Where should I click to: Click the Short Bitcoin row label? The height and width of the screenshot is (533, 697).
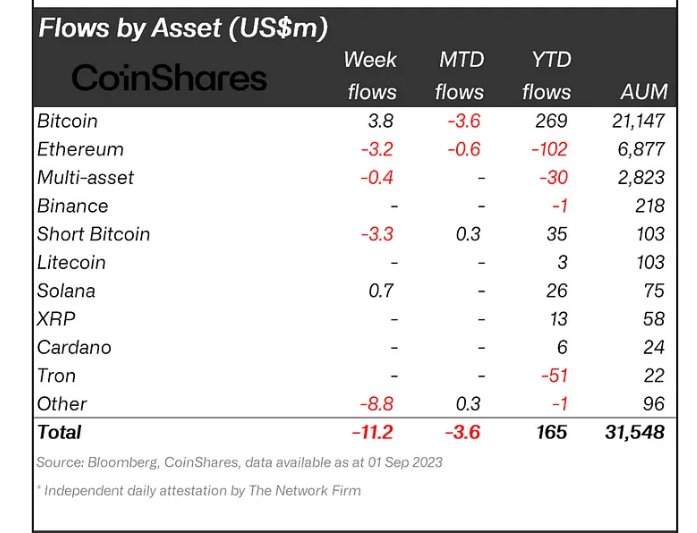pos(93,234)
